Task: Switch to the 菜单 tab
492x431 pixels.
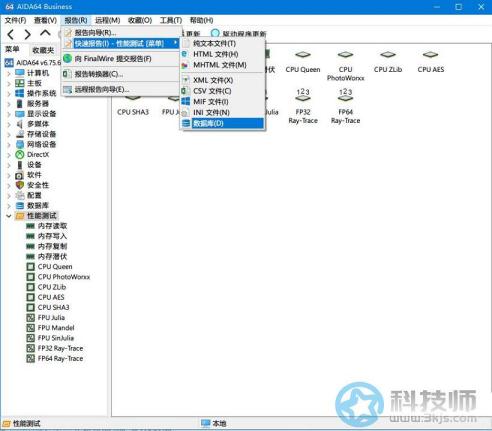Action: [13, 49]
